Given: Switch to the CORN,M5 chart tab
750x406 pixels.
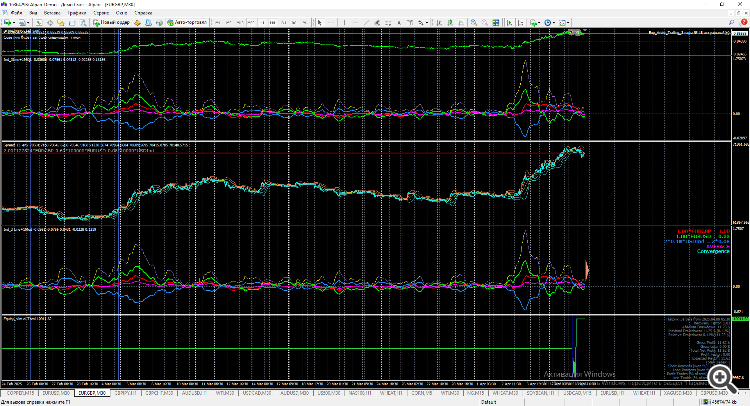Looking at the screenshot, I should point(422,393).
